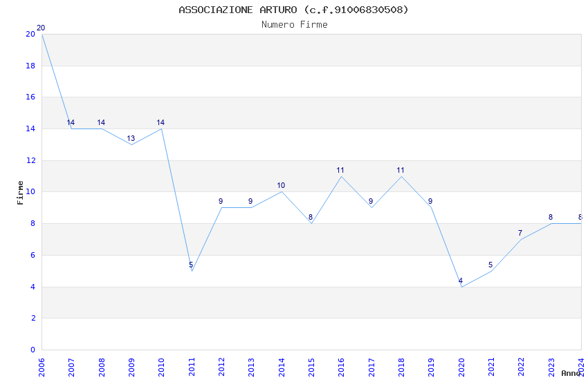Click y-axis tick value 18
The image size is (588, 380).
30,66
